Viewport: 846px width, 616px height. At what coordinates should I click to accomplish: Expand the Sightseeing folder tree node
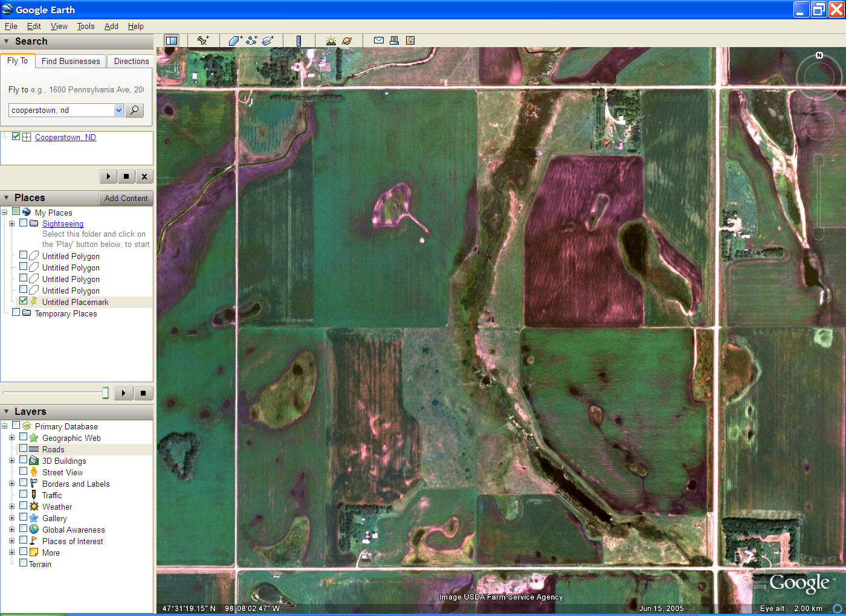coord(11,223)
